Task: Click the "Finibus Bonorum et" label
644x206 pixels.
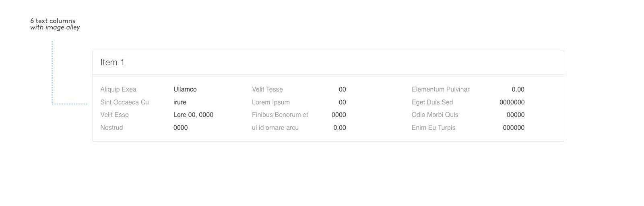Action: point(280,115)
